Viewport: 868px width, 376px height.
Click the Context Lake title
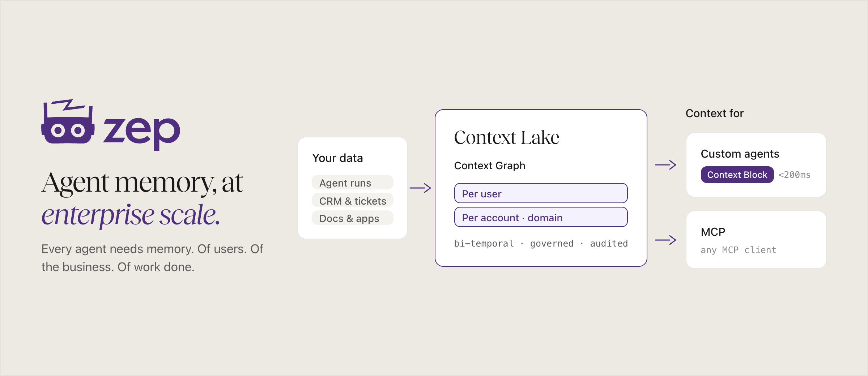tap(506, 137)
